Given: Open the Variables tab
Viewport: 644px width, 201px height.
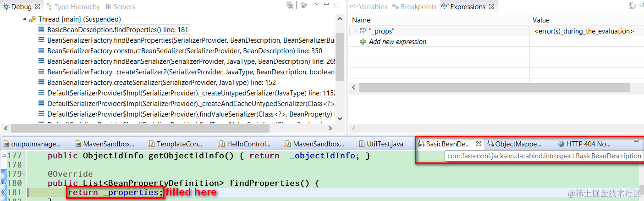Looking at the screenshot, I should [x=369, y=7].
